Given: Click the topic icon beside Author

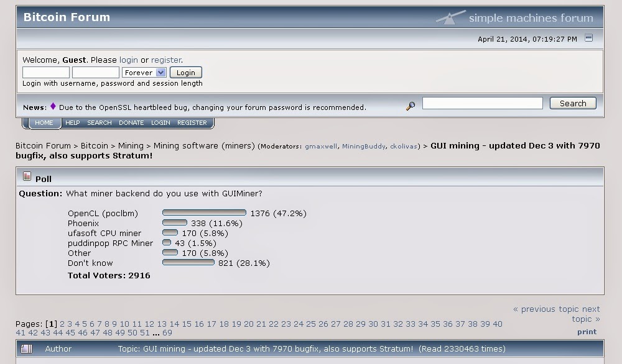Looking at the screenshot, I should [27, 348].
